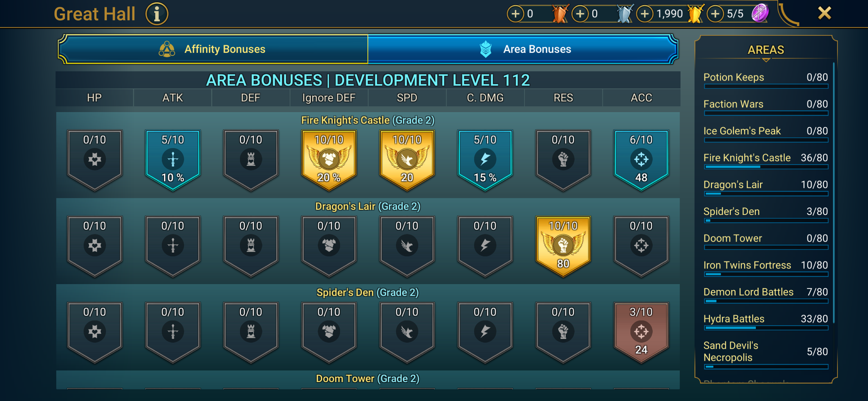This screenshot has width=868, height=401.
Task: Open the Great Hall info icon
Action: [157, 14]
